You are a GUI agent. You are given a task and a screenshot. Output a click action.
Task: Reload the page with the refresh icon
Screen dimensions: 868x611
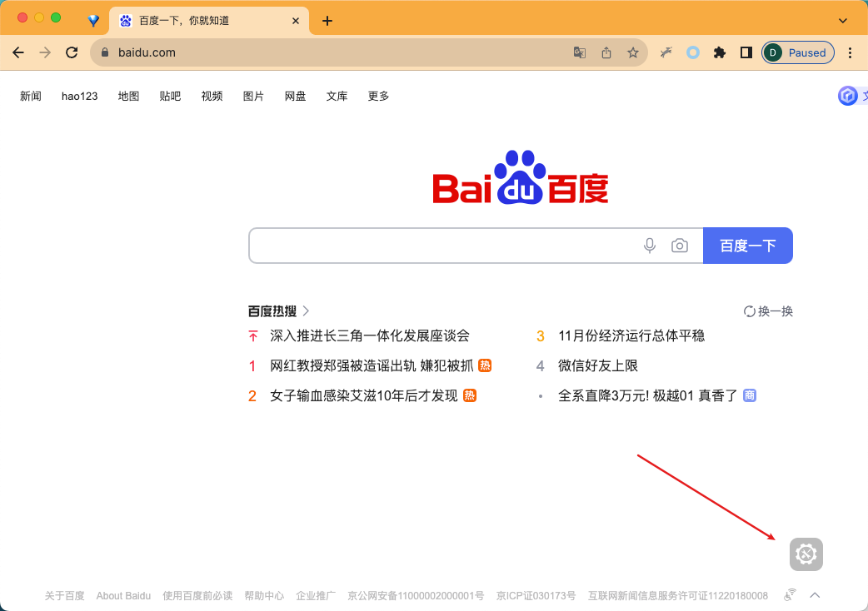pyautogui.click(x=72, y=52)
